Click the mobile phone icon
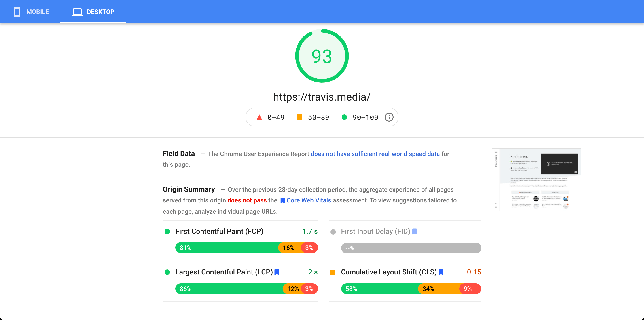 pos(17,12)
